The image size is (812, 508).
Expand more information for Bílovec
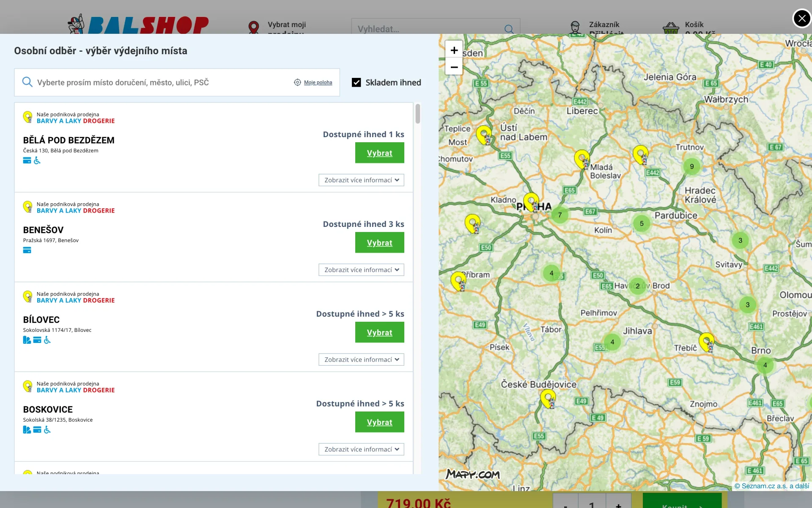(361, 359)
